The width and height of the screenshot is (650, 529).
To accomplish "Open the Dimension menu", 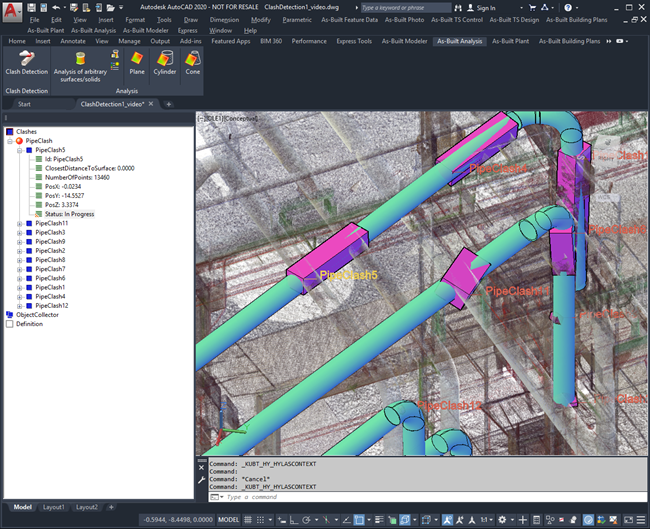I will [x=224, y=19].
